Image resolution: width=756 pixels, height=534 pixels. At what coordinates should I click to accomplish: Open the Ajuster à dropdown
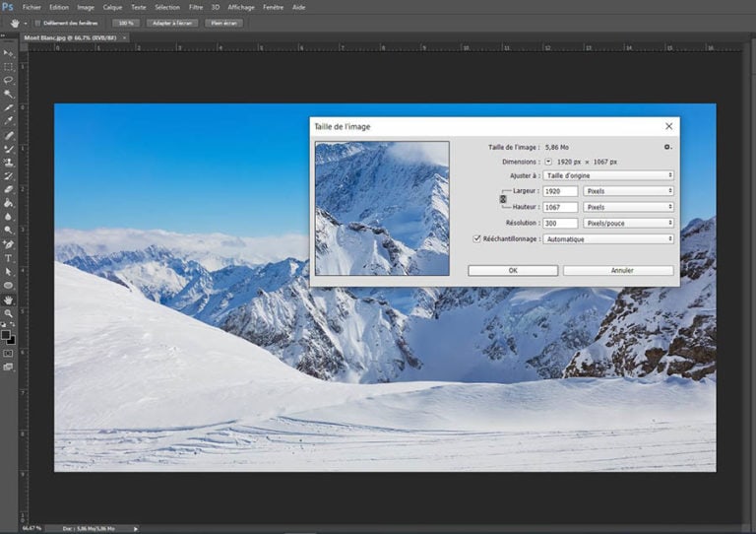click(608, 175)
